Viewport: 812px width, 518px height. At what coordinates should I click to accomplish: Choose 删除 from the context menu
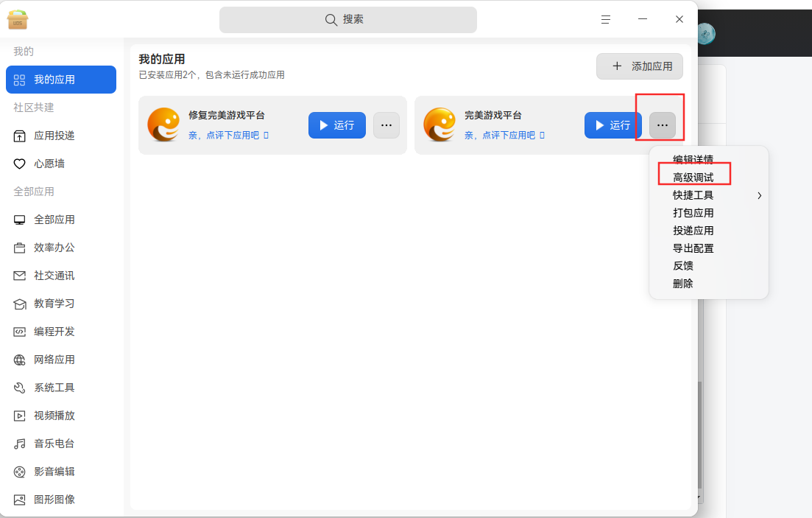[x=683, y=284]
